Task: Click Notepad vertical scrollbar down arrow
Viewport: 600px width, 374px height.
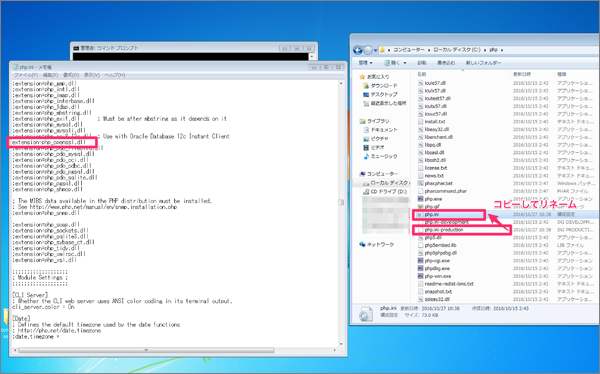Action: (x=341, y=344)
